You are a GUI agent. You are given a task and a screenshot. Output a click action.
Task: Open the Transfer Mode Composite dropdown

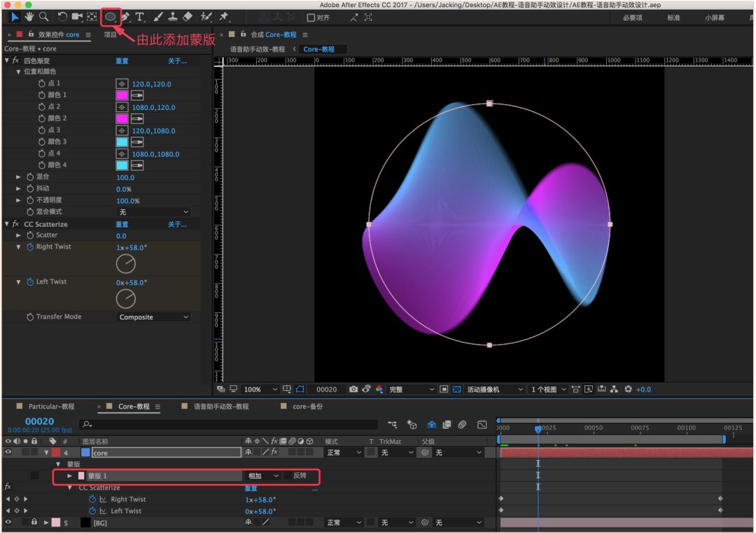[x=153, y=317]
